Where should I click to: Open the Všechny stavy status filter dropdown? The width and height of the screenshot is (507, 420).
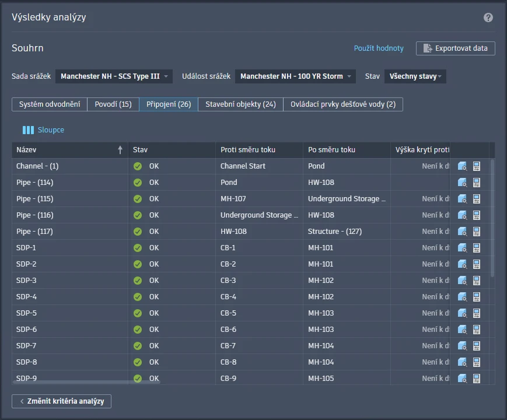415,76
